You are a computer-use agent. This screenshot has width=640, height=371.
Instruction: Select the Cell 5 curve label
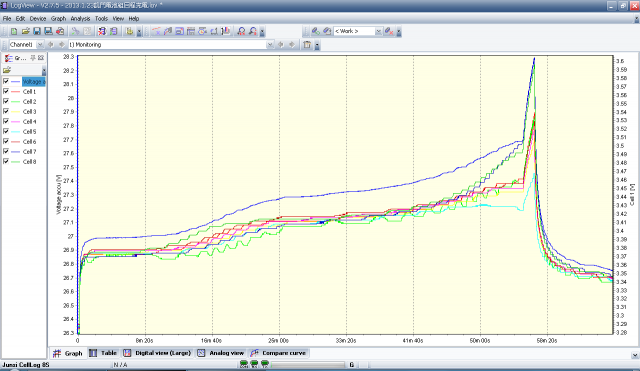29,131
